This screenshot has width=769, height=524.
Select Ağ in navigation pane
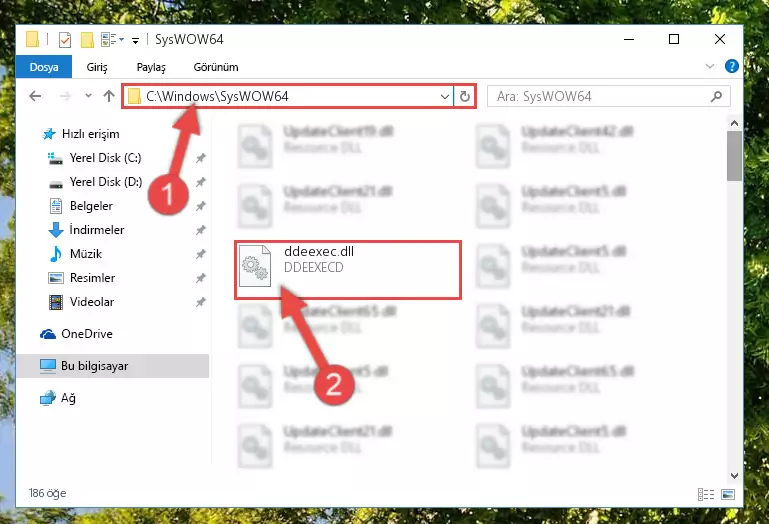click(x=68, y=398)
